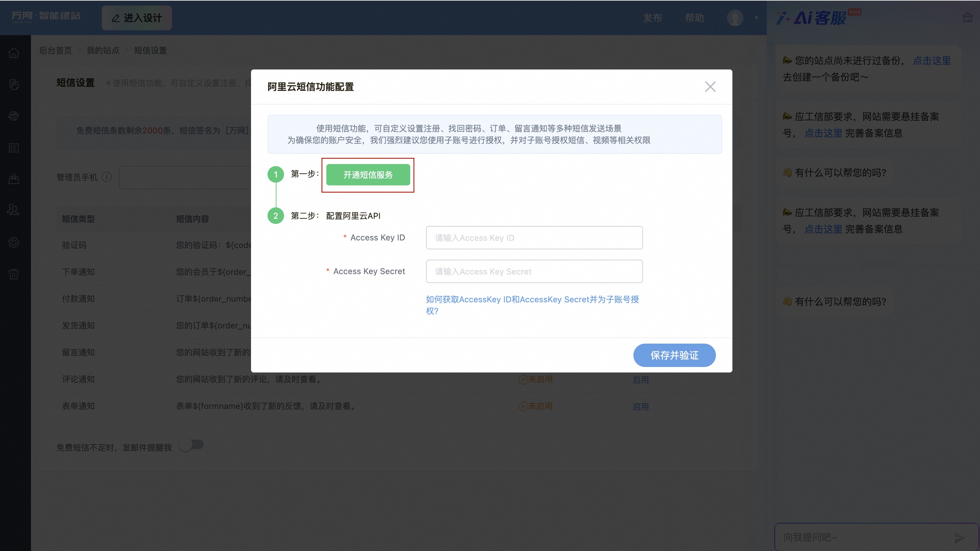Screen dimensions: 980x551
Task: Open the members user icon in sidebar
Action: pyautogui.click(x=14, y=210)
